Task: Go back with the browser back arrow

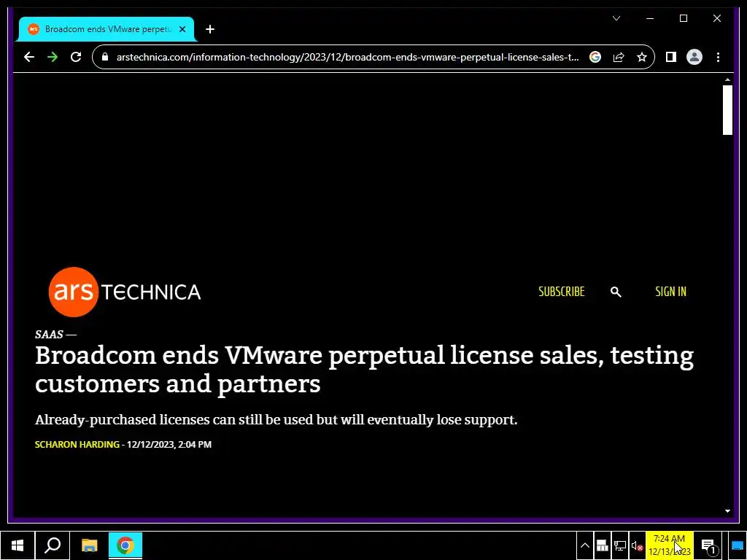Action: coord(29,57)
